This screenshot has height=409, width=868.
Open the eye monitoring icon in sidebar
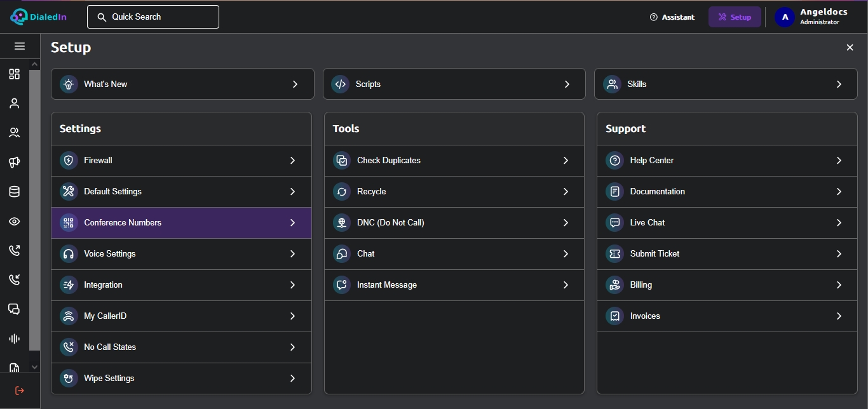[x=14, y=221]
